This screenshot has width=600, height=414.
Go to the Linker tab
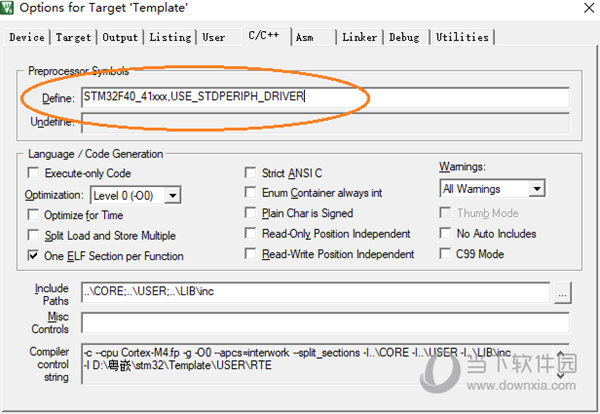359,37
